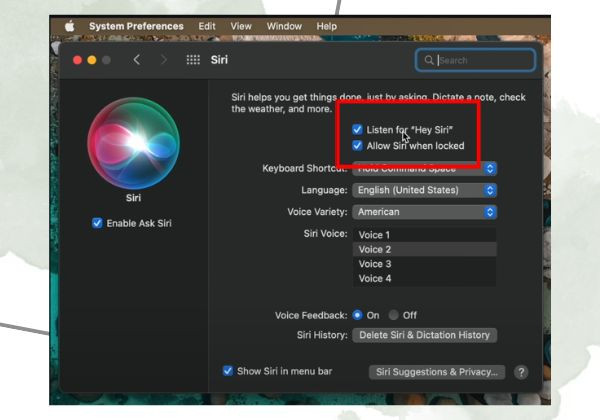Viewport: 600px width, 420px height.
Task: Click the question mark help button
Action: 521,372
